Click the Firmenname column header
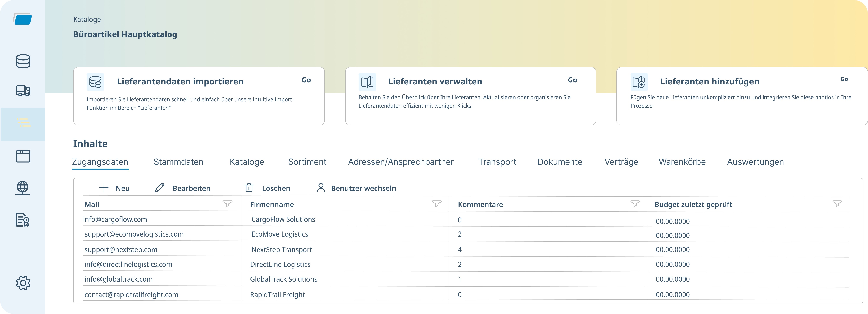The height and width of the screenshot is (314, 868). pyautogui.click(x=272, y=205)
